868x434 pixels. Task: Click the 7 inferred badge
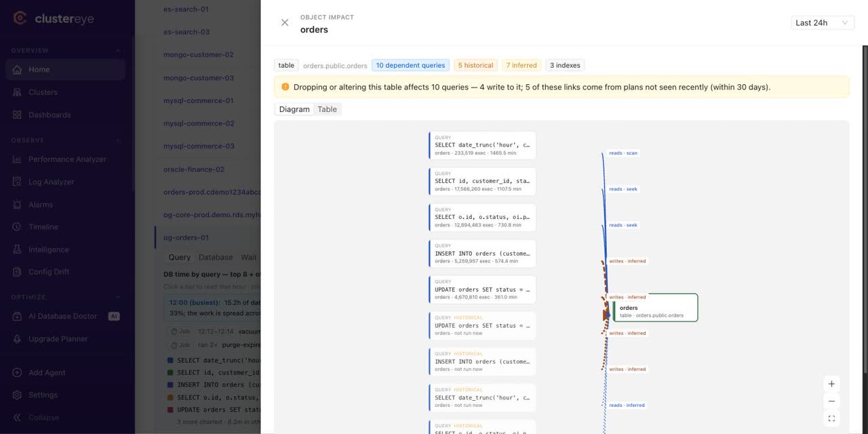pyautogui.click(x=521, y=65)
